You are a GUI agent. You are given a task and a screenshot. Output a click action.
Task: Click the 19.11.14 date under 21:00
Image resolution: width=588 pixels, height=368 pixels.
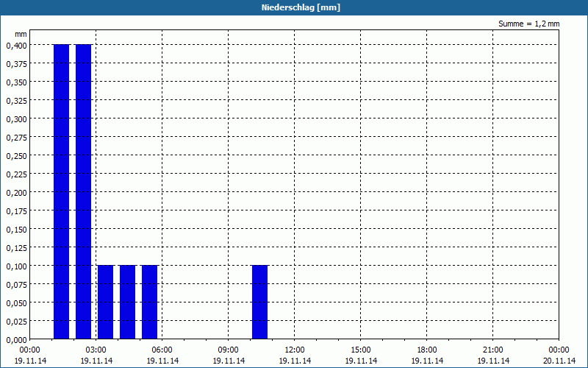(493, 361)
